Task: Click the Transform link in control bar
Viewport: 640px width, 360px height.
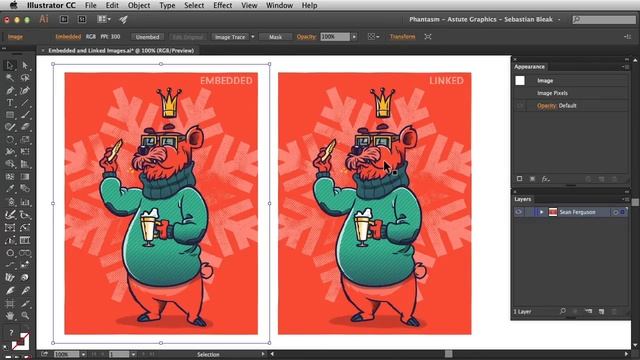Action: point(402,37)
